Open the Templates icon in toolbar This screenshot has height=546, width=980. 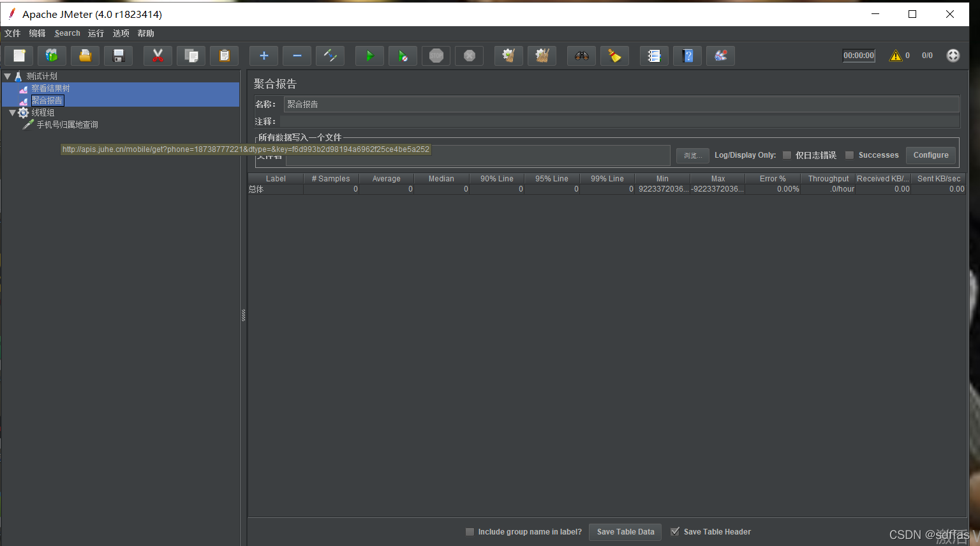[x=52, y=56]
